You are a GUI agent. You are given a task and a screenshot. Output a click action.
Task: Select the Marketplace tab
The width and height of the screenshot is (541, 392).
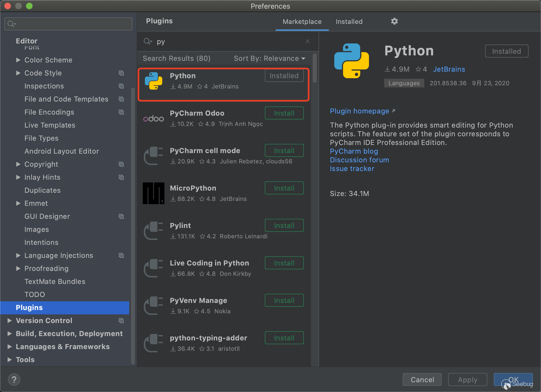tap(302, 22)
